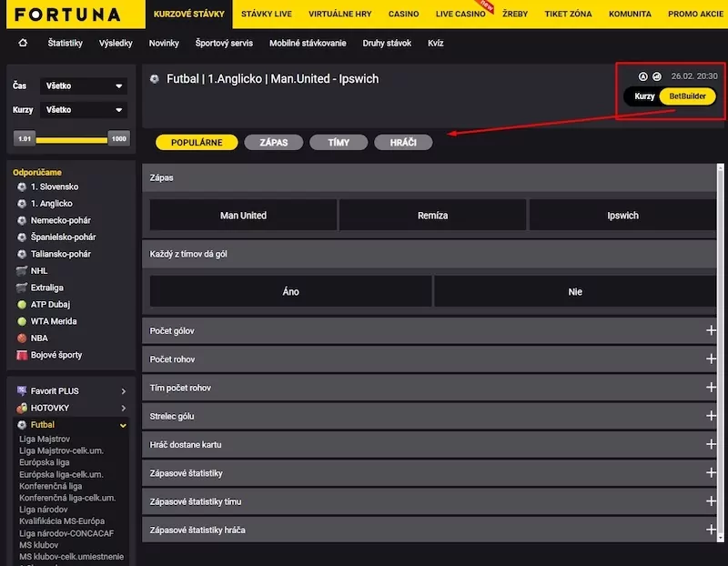Screen dimensions: 728x566
Task: Expand the Počet rohov section
Action: pos(711,359)
